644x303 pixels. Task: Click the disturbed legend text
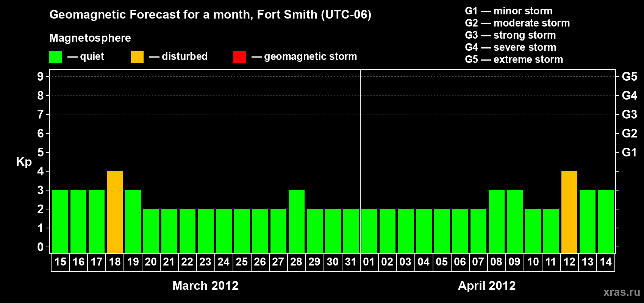click(x=185, y=56)
